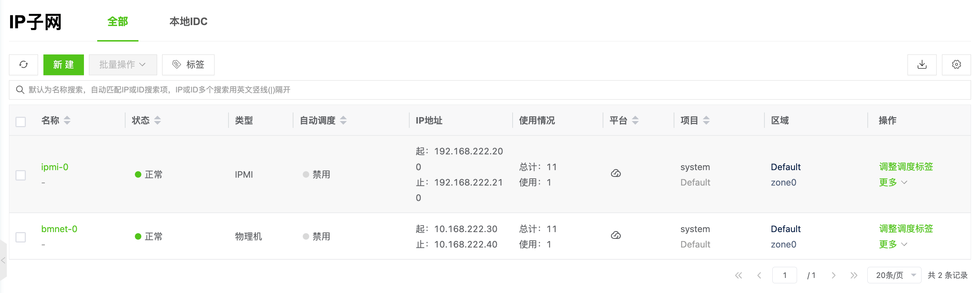
Task: Click the green 新建 button
Action: click(63, 64)
